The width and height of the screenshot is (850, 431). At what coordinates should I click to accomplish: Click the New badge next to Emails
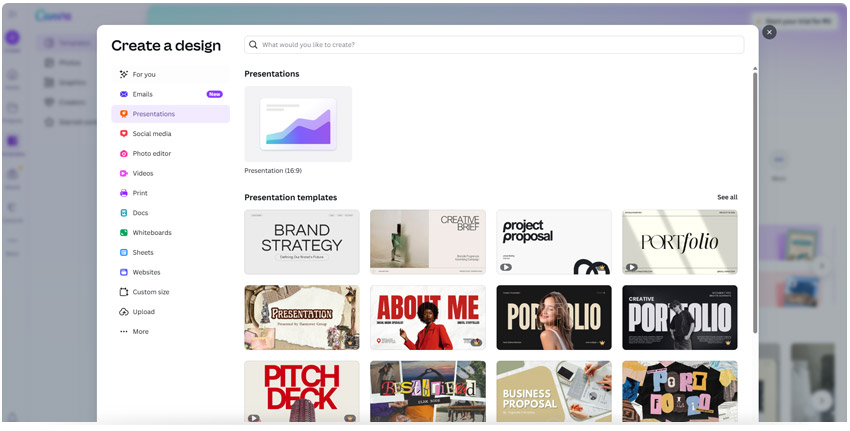pos(215,94)
